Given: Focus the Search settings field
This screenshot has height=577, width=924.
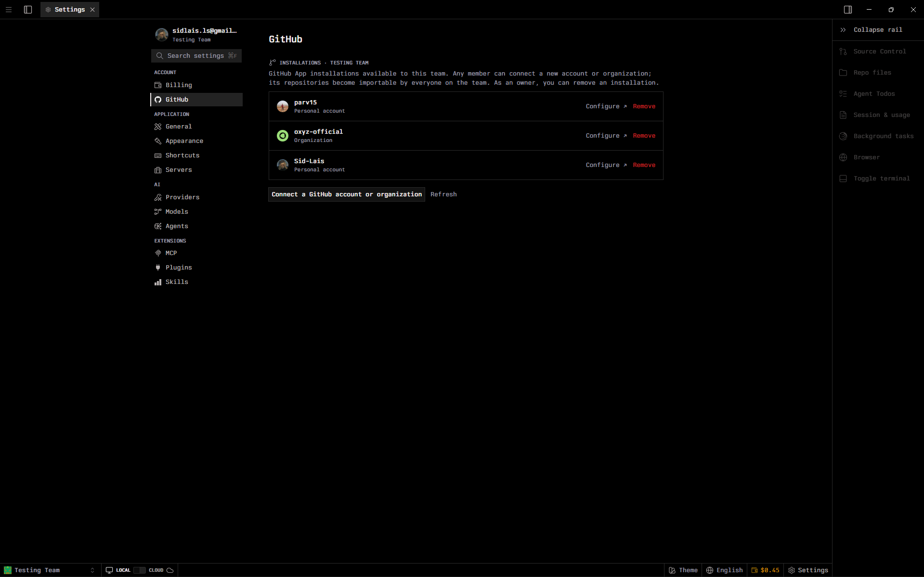Looking at the screenshot, I should (196, 56).
